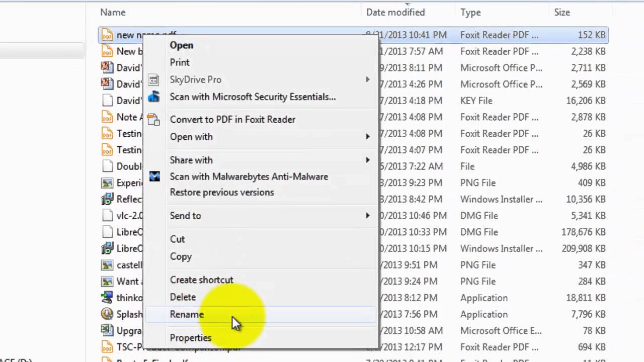Expand the Share with submenu arrow
644x362 pixels.
coord(368,160)
